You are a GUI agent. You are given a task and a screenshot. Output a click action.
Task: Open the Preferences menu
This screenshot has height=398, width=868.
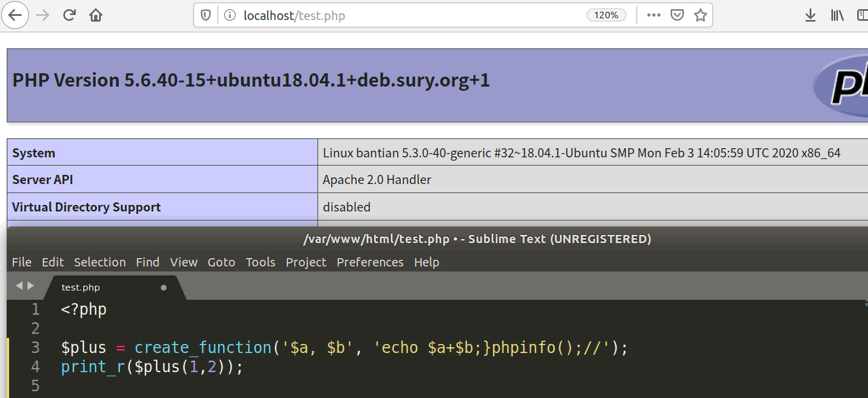coord(370,262)
